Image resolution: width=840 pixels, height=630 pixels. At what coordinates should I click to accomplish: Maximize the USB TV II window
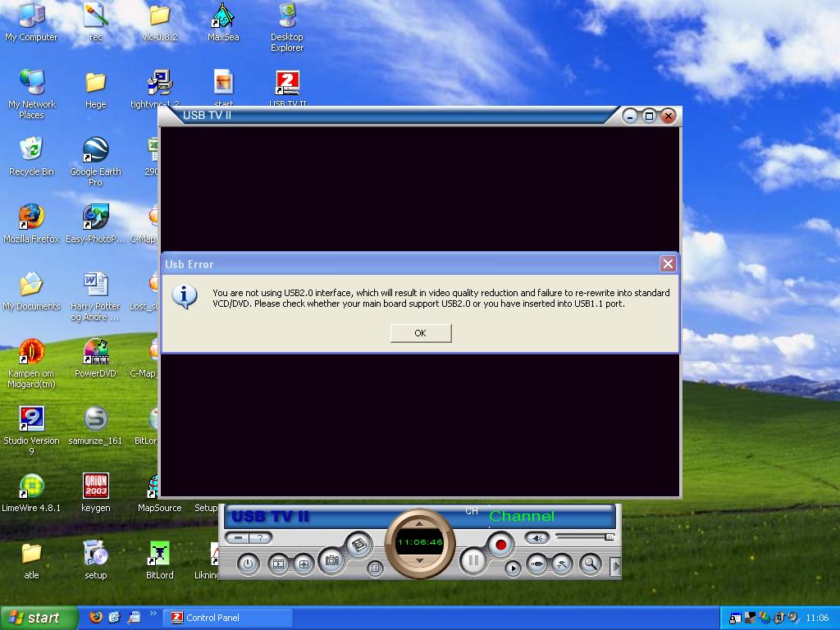tap(649, 116)
